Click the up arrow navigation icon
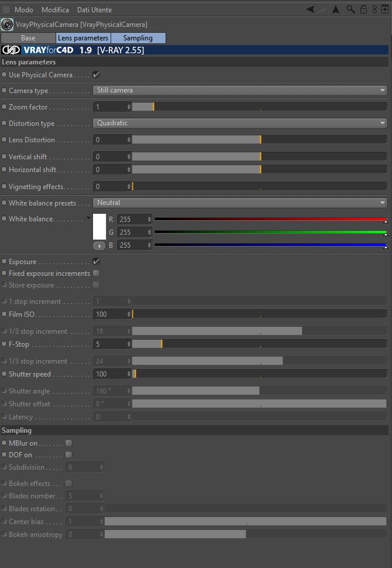This screenshot has height=568, width=392. pyautogui.click(x=336, y=9)
